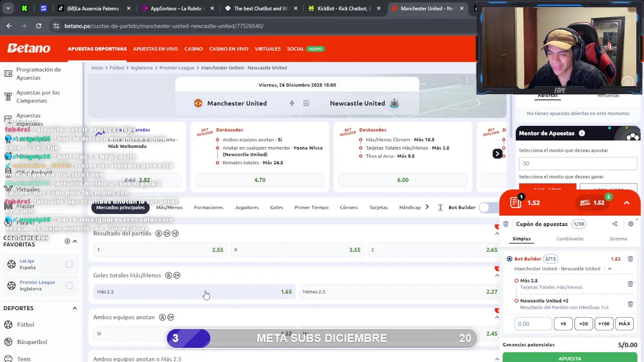The height and width of the screenshot is (362, 644).
Task: Collapse Ambos equipos anotan market
Action: [497, 317]
